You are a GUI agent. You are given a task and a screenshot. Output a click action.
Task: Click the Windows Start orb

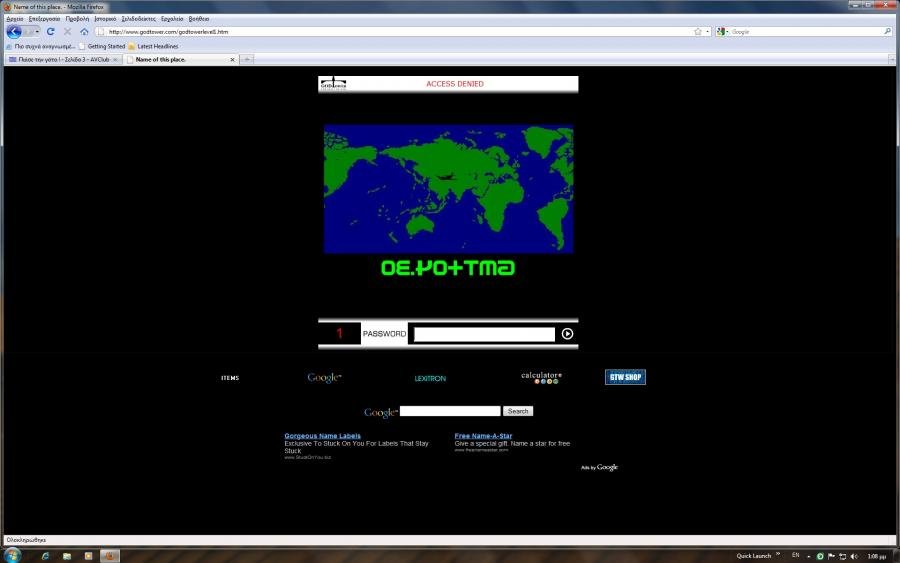click(12, 555)
